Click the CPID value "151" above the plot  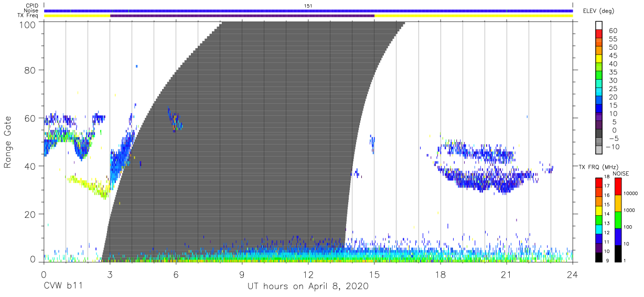[x=308, y=5]
